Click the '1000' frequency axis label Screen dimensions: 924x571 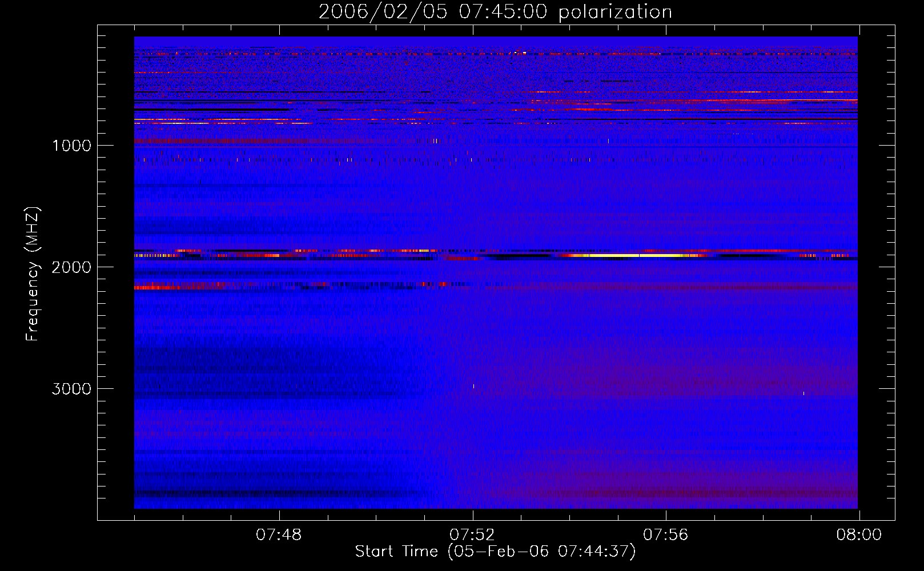coord(71,146)
